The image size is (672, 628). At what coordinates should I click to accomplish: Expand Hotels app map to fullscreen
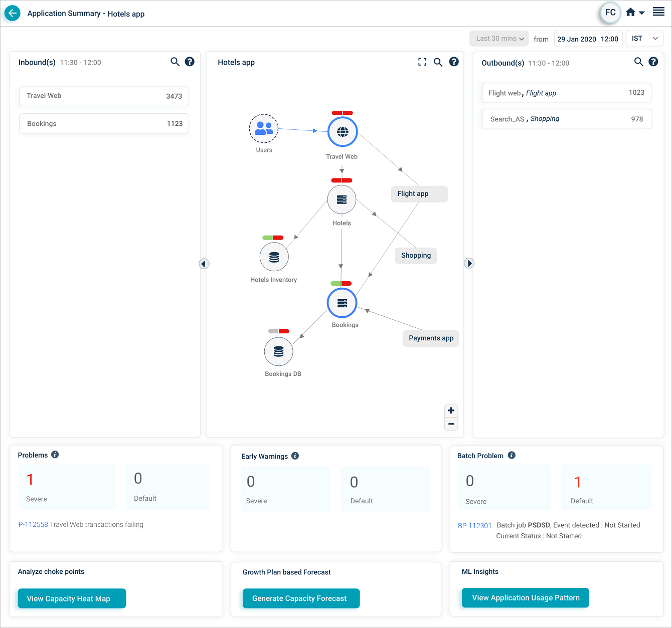(x=422, y=62)
